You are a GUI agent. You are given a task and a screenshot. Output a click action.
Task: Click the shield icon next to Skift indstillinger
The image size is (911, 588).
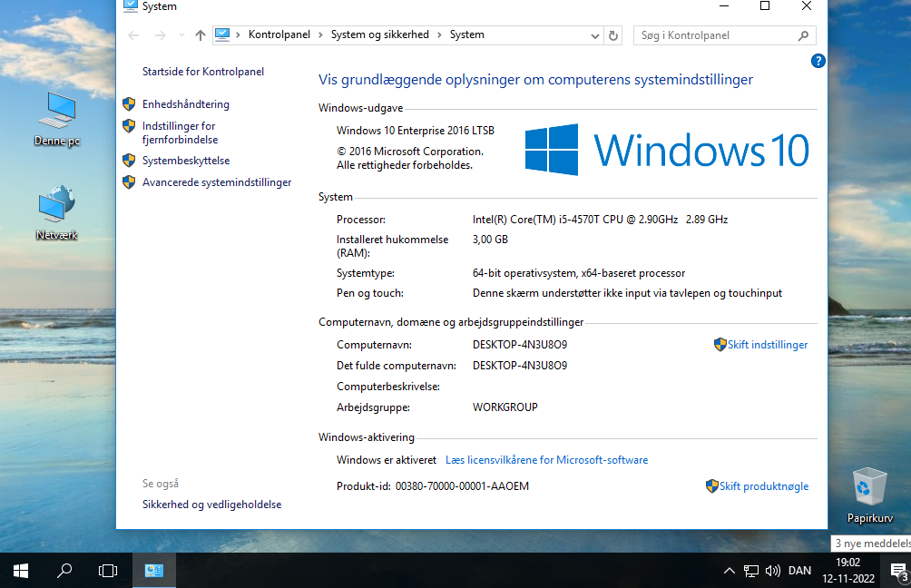(x=720, y=345)
